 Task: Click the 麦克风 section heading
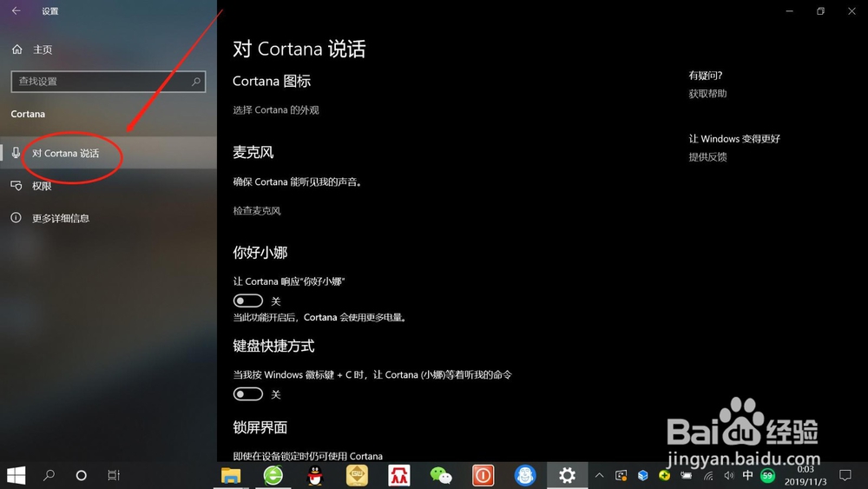pos(253,152)
